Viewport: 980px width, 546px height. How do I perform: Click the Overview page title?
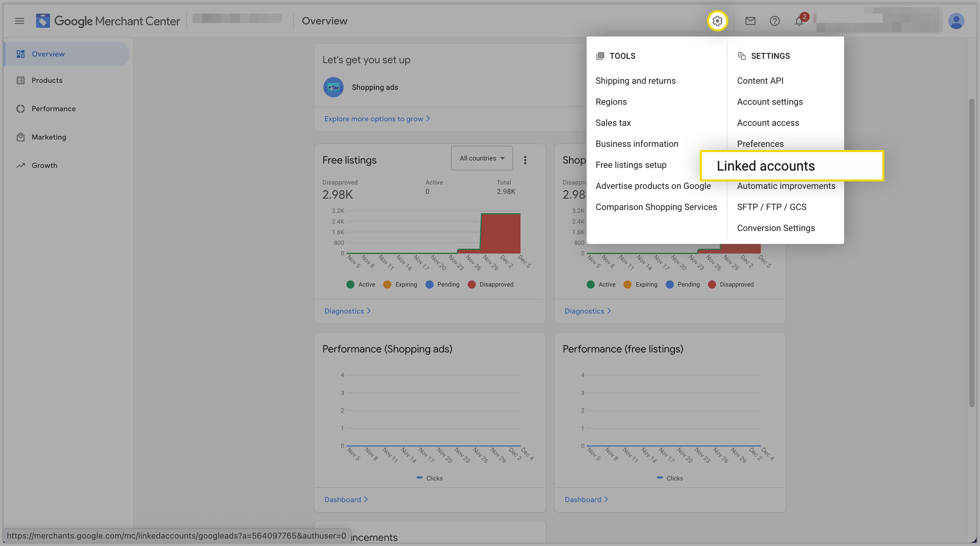click(x=324, y=21)
